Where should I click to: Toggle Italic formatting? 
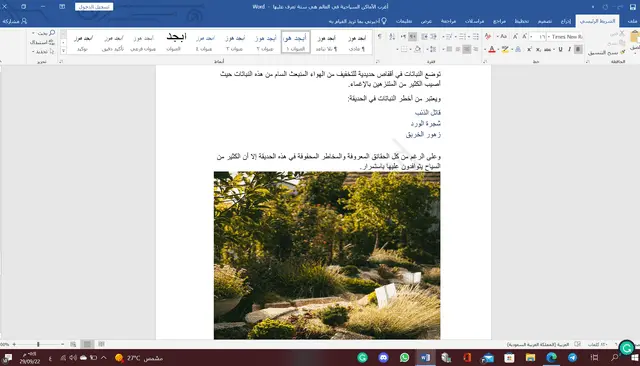click(569, 49)
